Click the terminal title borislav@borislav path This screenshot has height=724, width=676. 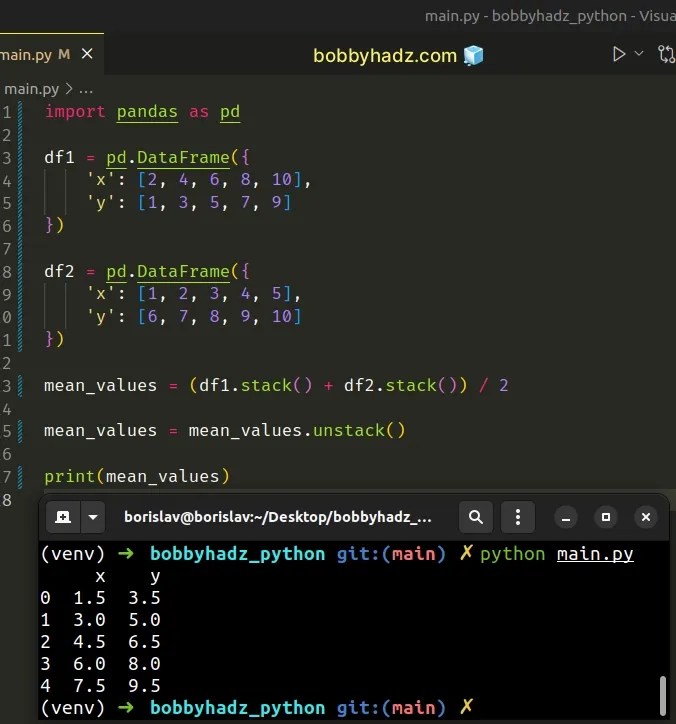[278, 517]
